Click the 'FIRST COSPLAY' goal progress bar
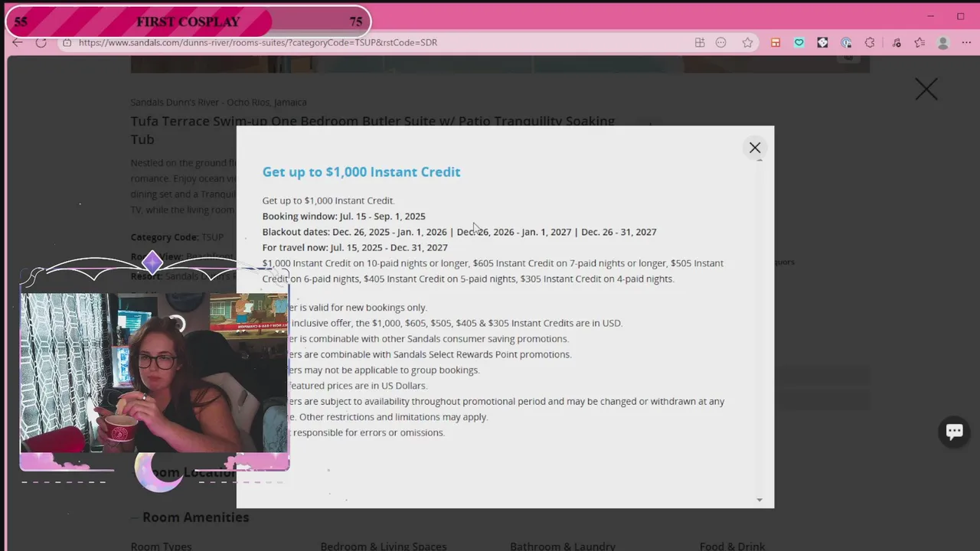The image size is (980, 551). point(188,21)
